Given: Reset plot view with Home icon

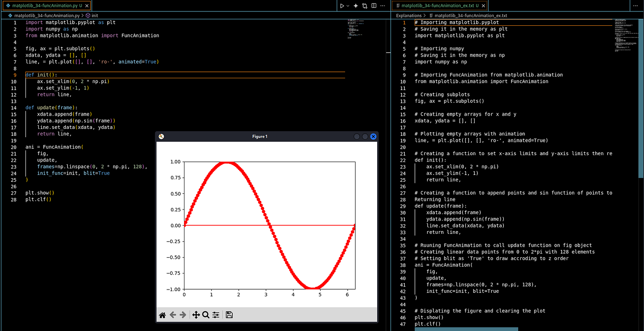Looking at the screenshot, I should pyautogui.click(x=162, y=315).
